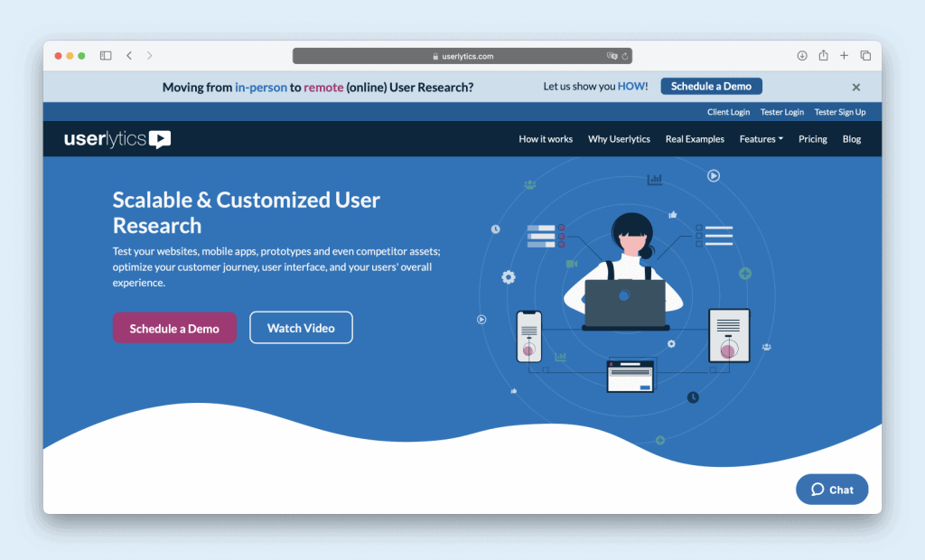925x560 pixels.
Task: Reload the page with the refresh icon
Action: [625, 56]
